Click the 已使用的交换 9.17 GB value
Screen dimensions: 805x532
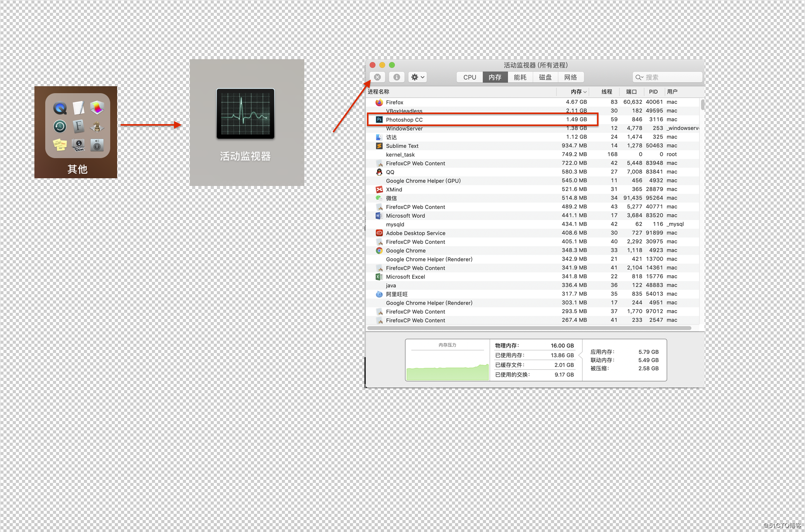564,375
